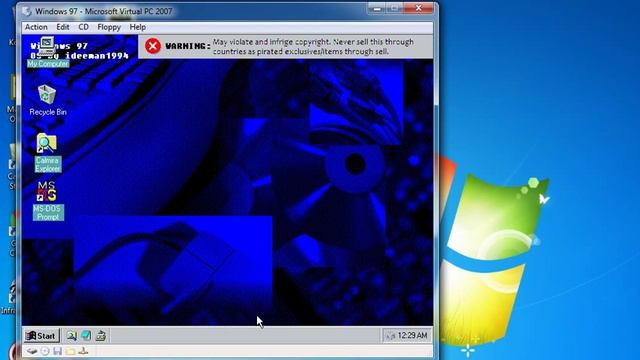This screenshot has width=640, height=360.
Task: Open the Floppy menu
Action: 109,27
